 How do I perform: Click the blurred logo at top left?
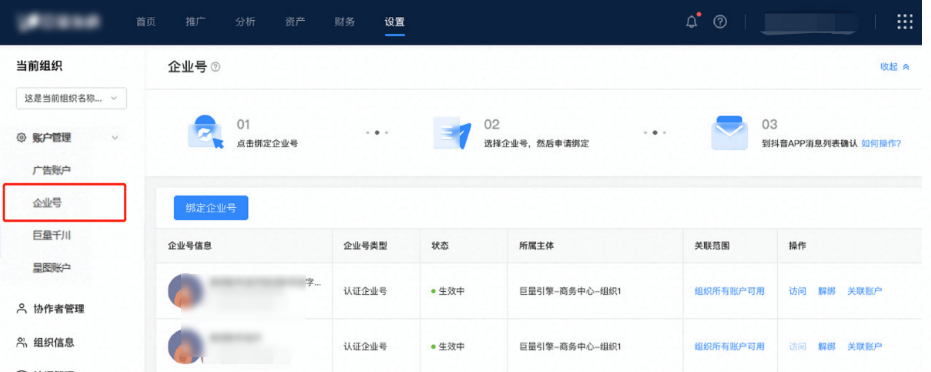[59, 22]
